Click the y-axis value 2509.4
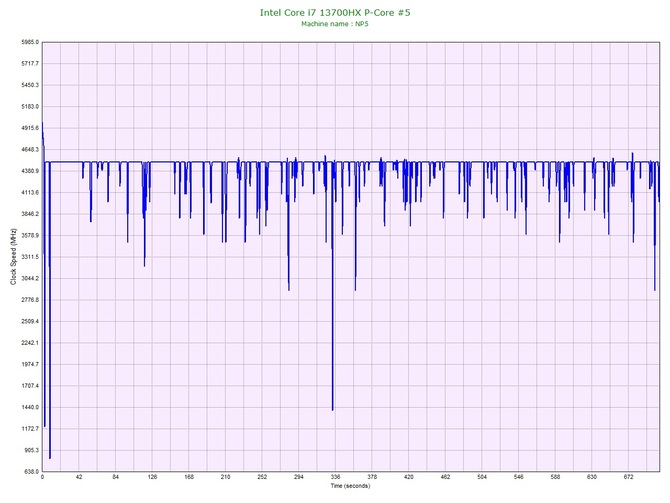The width and height of the screenshot is (670, 503). coord(30,321)
